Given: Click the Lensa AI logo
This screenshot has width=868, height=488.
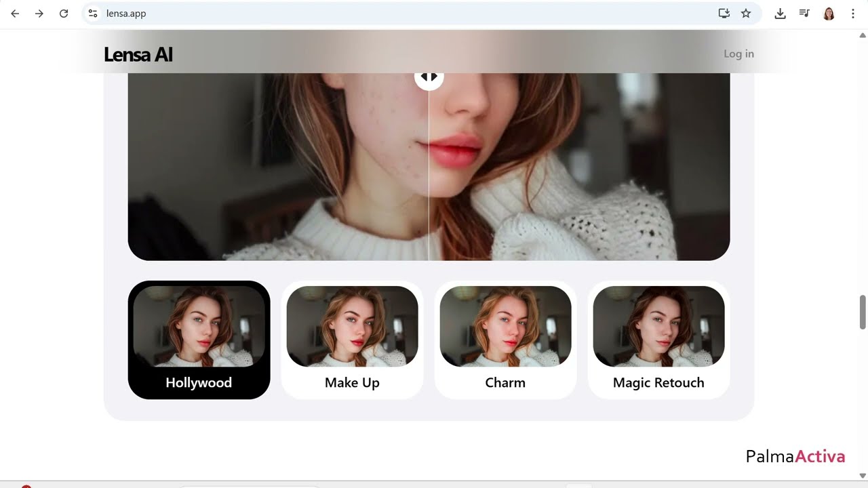Looking at the screenshot, I should point(138,54).
